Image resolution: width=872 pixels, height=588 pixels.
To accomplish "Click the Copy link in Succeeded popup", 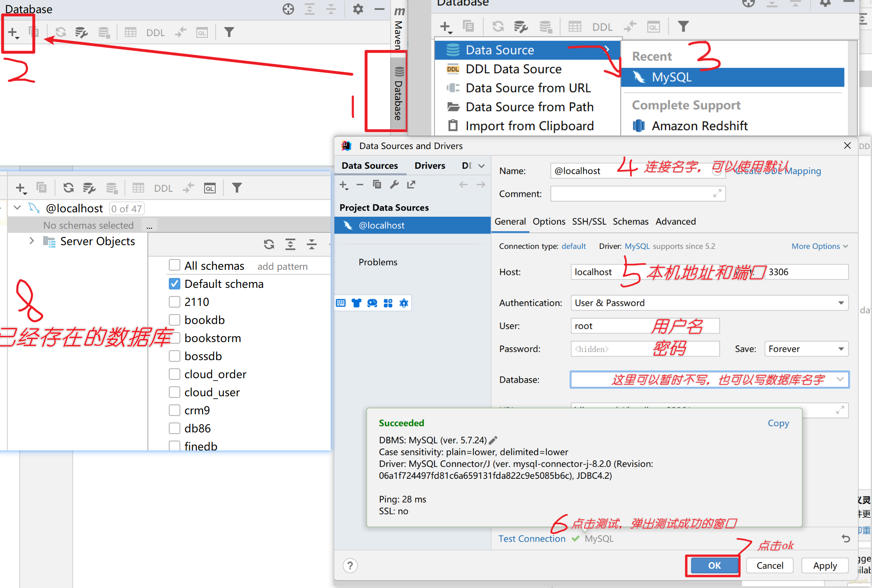I will tap(778, 423).
